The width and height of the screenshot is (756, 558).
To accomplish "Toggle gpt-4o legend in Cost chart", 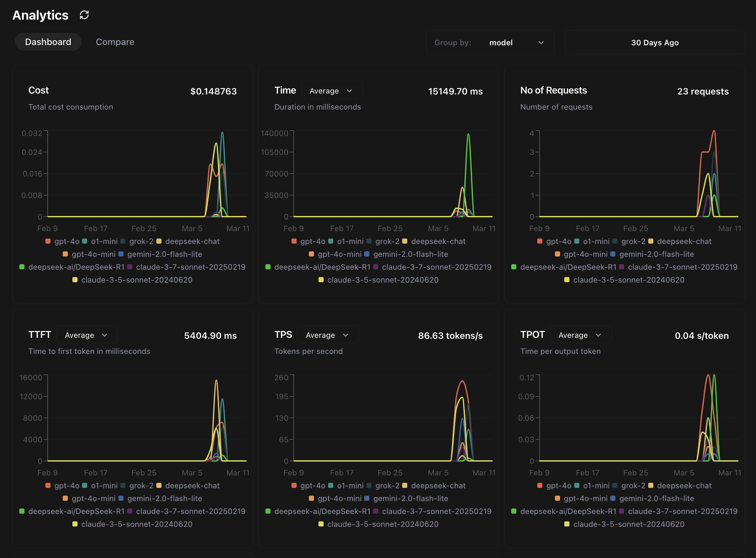I will 62,241.
